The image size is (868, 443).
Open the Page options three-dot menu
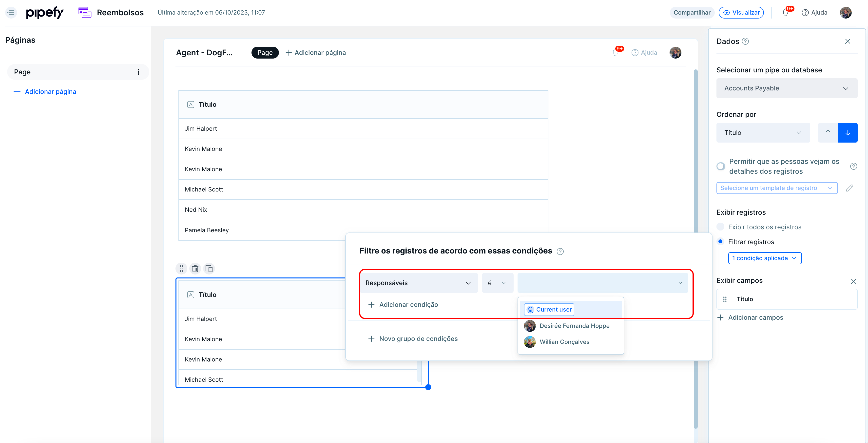pos(138,72)
